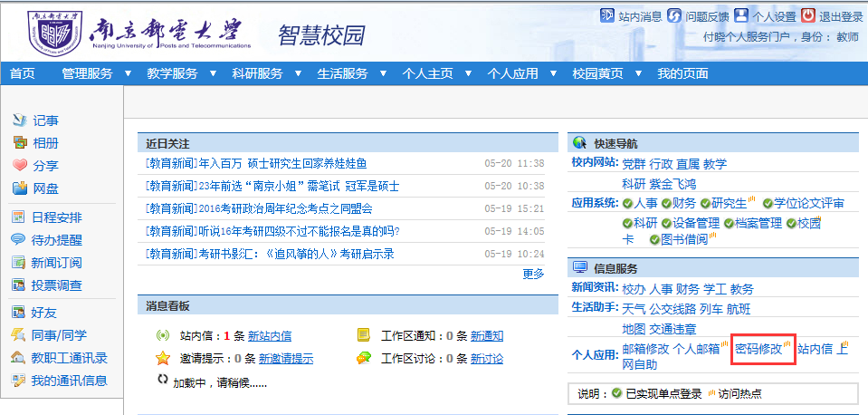
Task: Open the 科研服务 dropdown arrow
Action: click(x=298, y=73)
